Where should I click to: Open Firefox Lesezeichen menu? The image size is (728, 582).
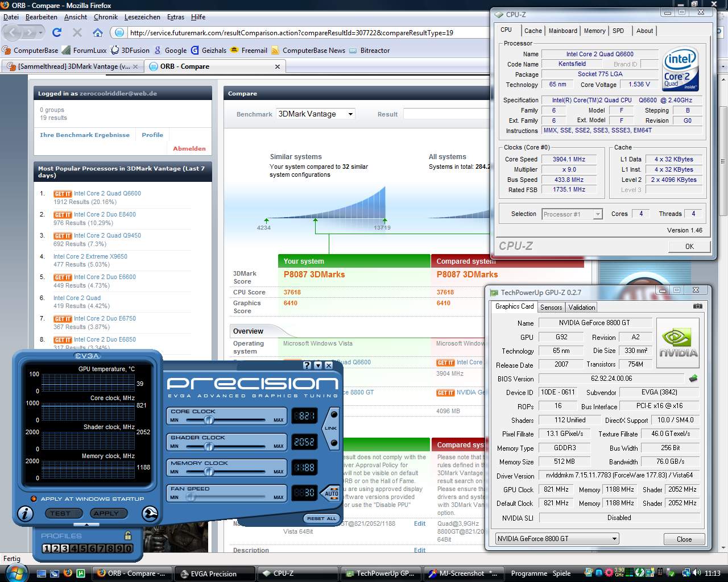click(142, 17)
